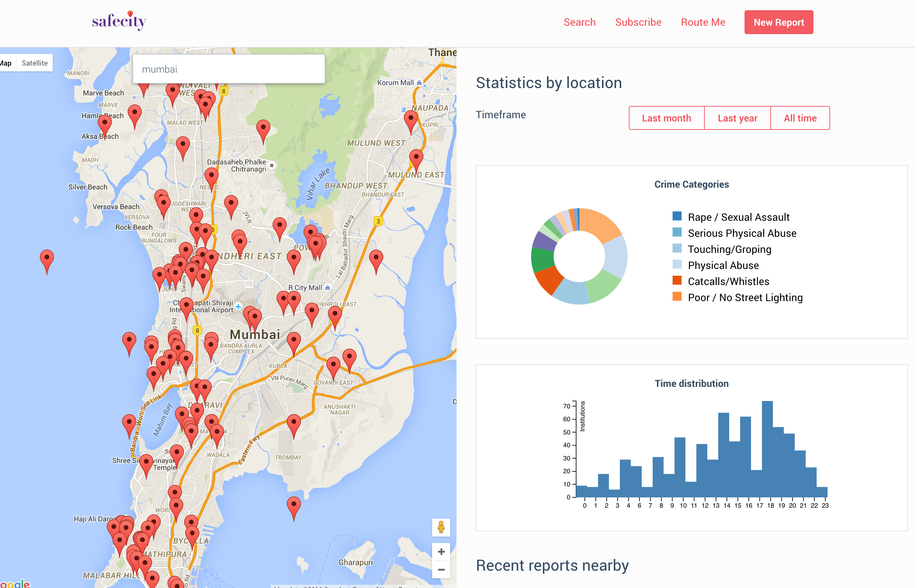Click the lone map pin in the sea west of Juhu

(x=47, y=259)
